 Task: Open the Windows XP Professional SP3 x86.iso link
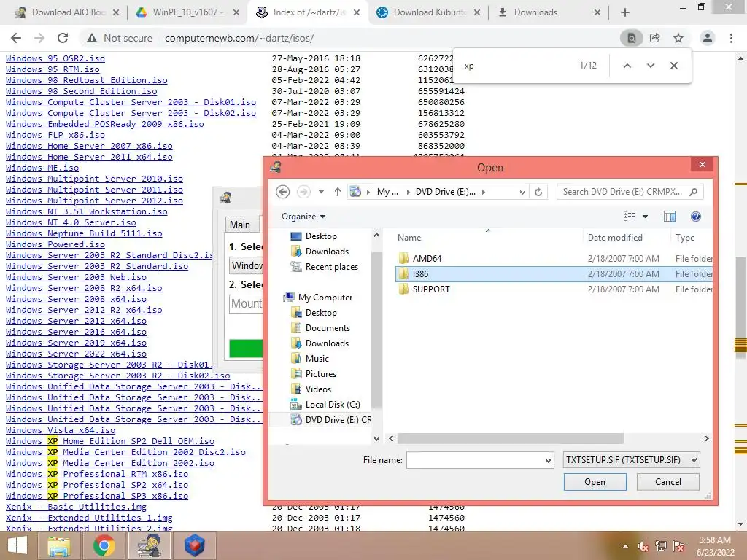pos(97,496)
